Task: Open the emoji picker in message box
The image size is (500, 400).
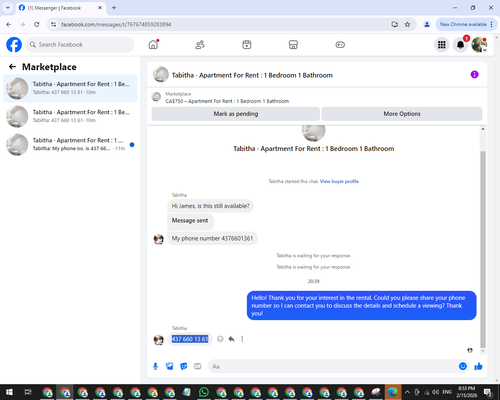Action: (463, 366)
